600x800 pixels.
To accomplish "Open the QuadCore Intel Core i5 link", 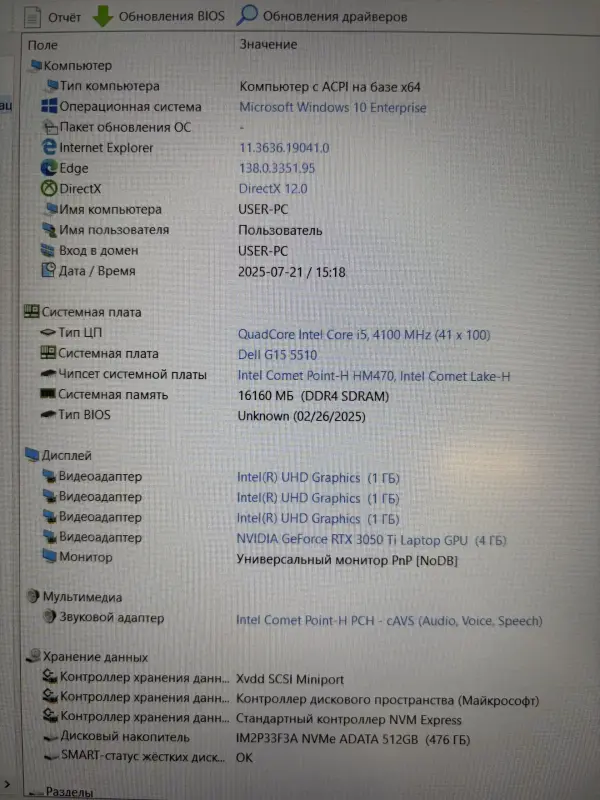I will (x=364, y=335).
